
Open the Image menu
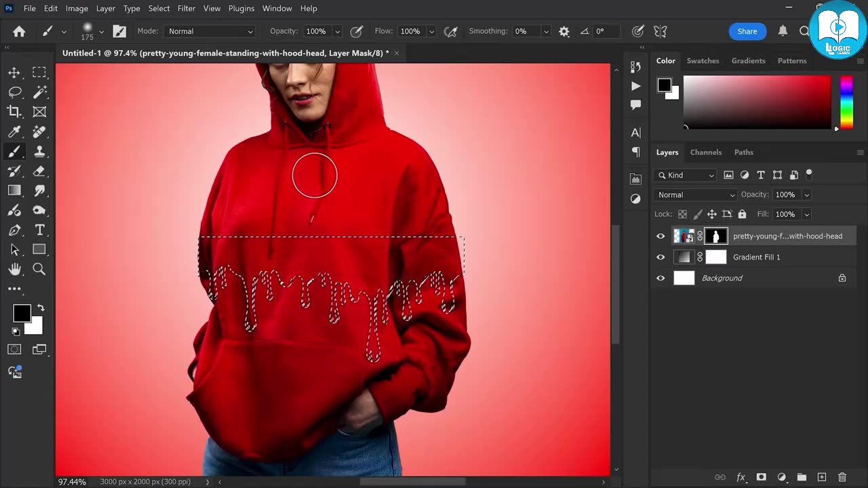(77, 8)
